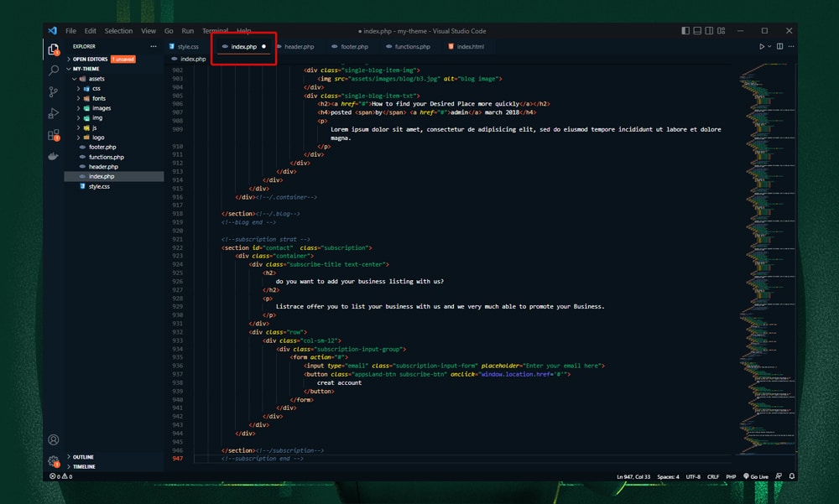This screenshot has height=504, width=839.
Task: Open the Run and Debug view
Action: (53, 113)
